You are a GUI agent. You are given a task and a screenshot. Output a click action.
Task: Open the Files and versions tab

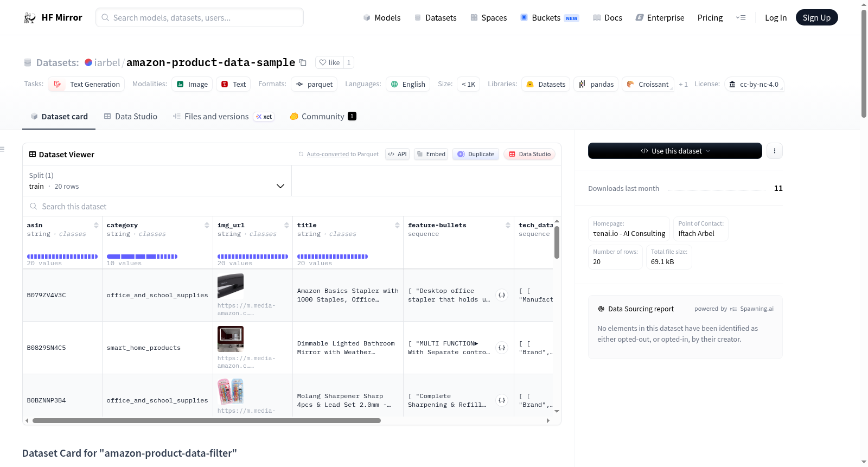[224, 117]
